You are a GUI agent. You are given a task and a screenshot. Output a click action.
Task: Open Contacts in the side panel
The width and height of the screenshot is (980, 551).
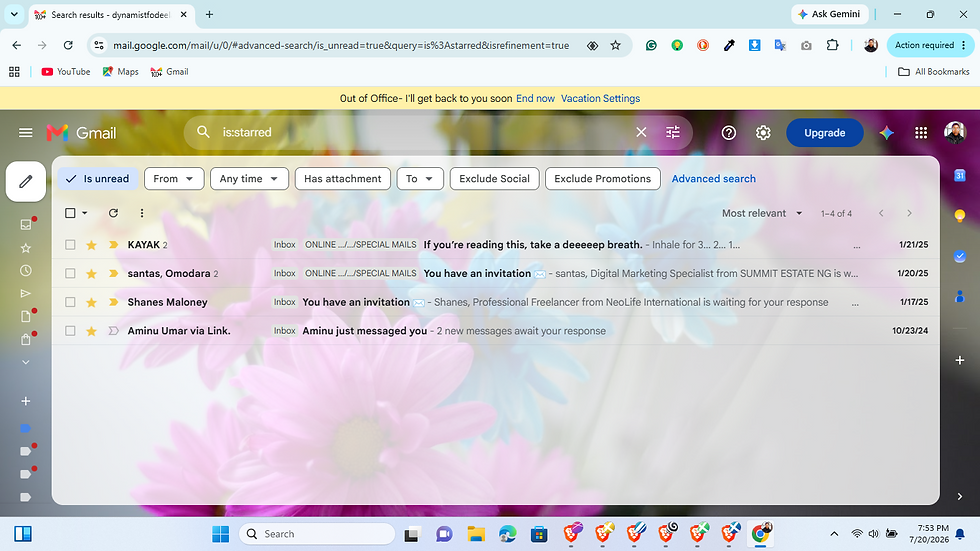(960, 297)
